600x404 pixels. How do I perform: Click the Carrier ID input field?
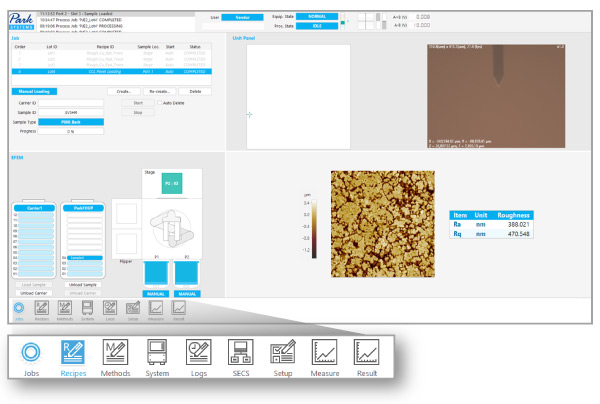tap(71, 102)
